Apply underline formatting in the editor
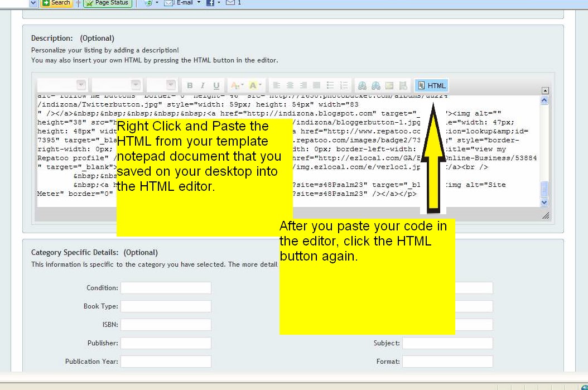The height and width of the screenshot is (390, 588). (x=216, y=84)
